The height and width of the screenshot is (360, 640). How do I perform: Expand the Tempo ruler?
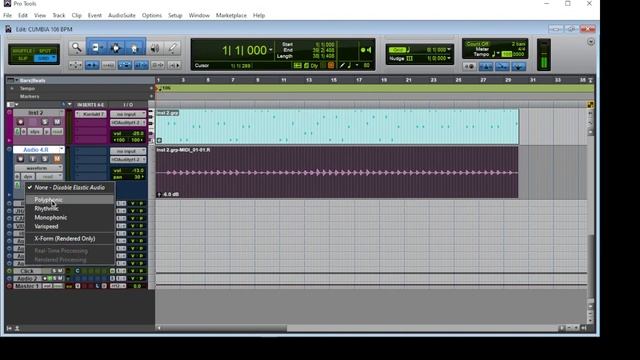[12, 89]
